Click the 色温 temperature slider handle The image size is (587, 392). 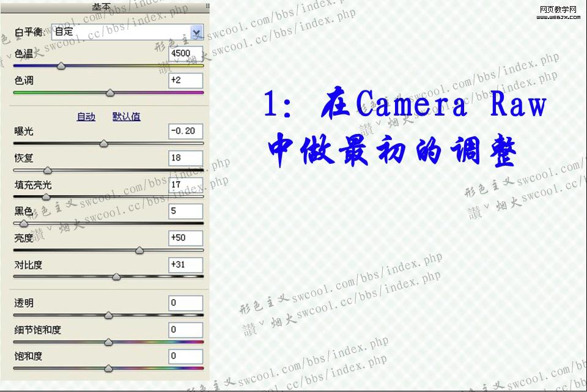[x=61, y=66]
